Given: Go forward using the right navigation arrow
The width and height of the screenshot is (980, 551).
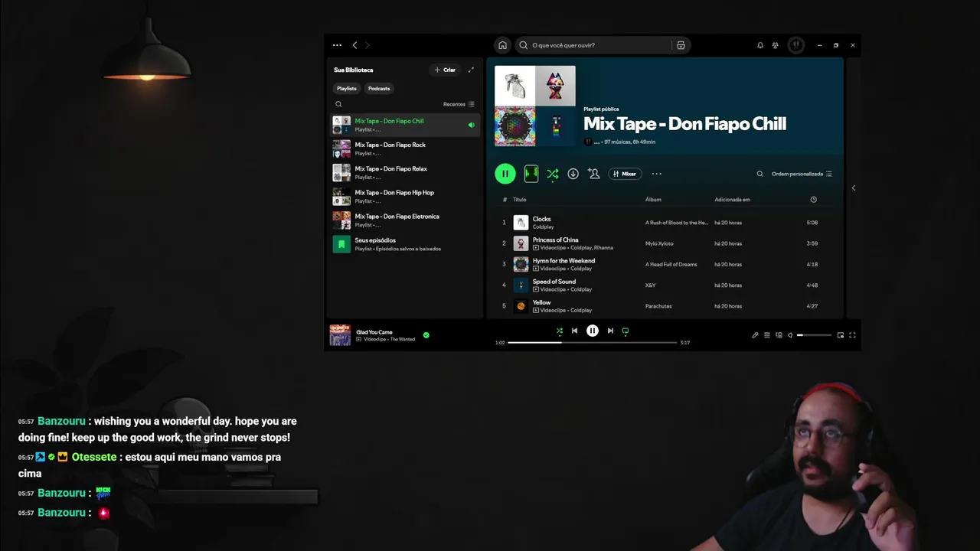Looking at the screenshot, I should tap(367, 45).
